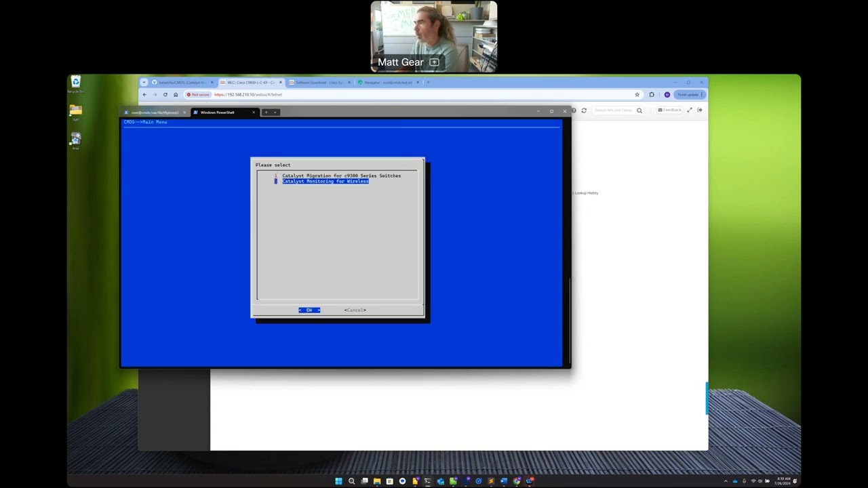Expand the terminal new-tab profile dropdown
Viewport: 868px width, 488px height.
pos(275,113)
